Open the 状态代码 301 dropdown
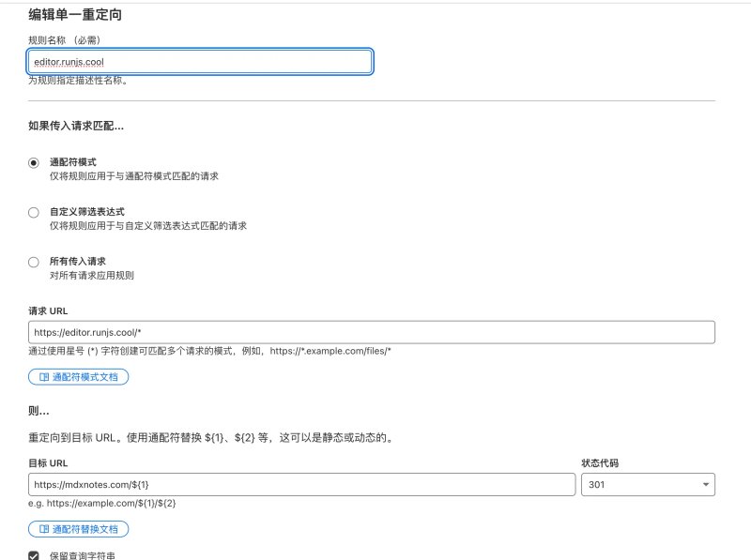This screenshot has width=751, height=560. [x=648, y=485]
